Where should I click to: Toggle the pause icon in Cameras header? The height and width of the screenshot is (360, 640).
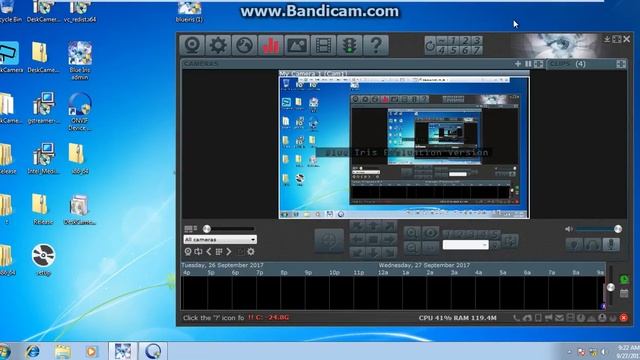[x=528, y=64]
